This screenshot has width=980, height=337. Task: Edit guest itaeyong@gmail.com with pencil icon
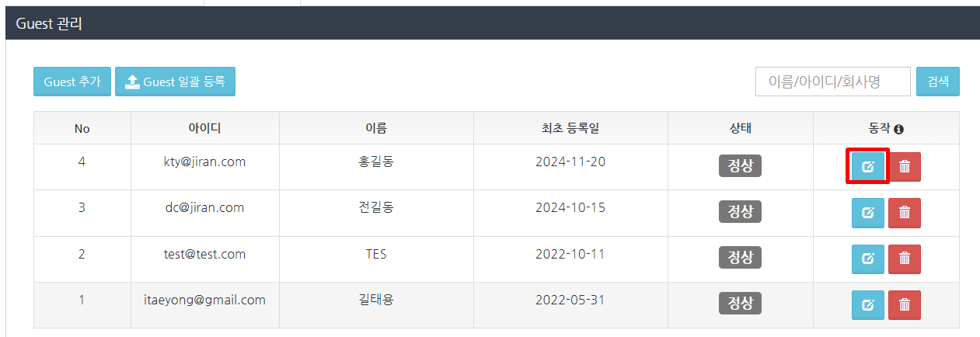pos(867,304)
